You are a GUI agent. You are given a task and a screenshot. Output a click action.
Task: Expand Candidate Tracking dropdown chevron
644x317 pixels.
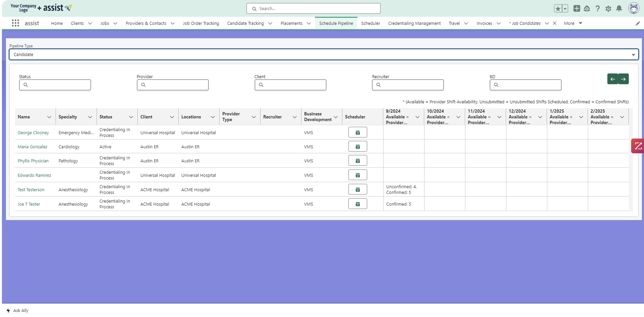(270, 24)
